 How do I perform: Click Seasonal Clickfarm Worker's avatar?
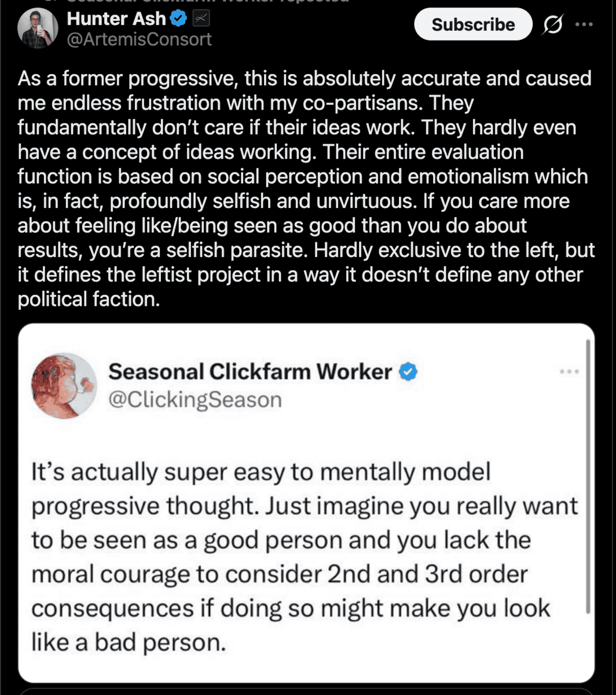64,386
